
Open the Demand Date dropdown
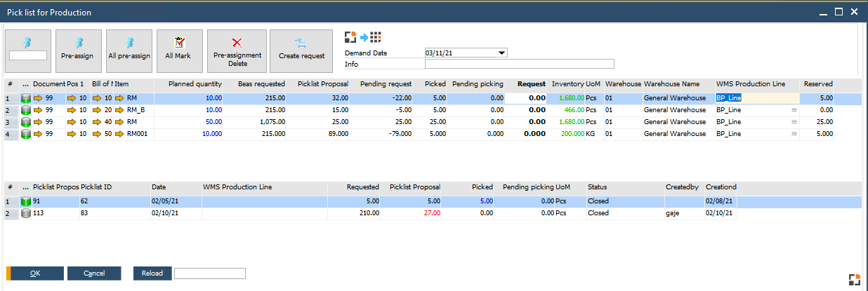click(x=501, y=53)
